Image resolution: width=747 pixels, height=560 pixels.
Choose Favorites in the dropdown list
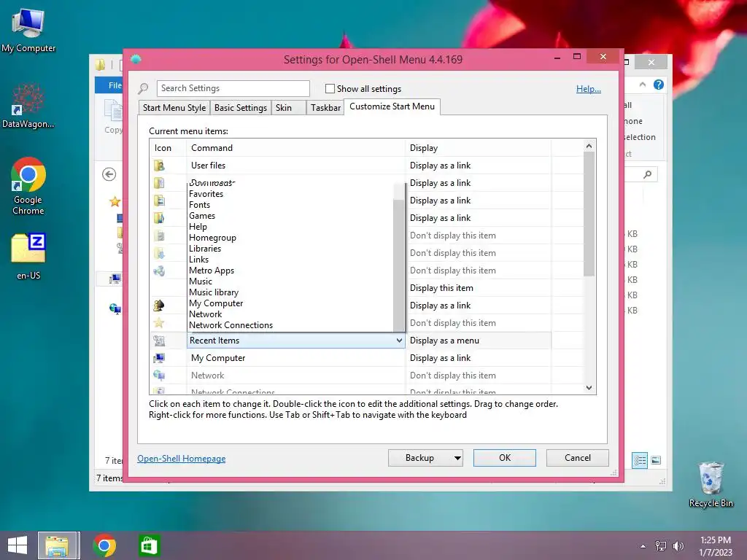coord(206,194)
